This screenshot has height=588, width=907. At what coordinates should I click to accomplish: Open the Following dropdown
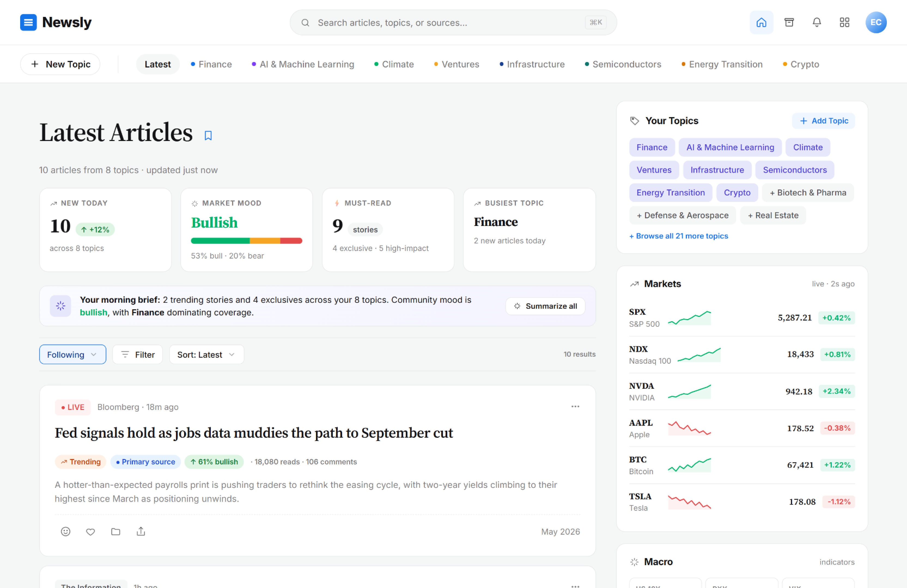(x=72, y=354)
